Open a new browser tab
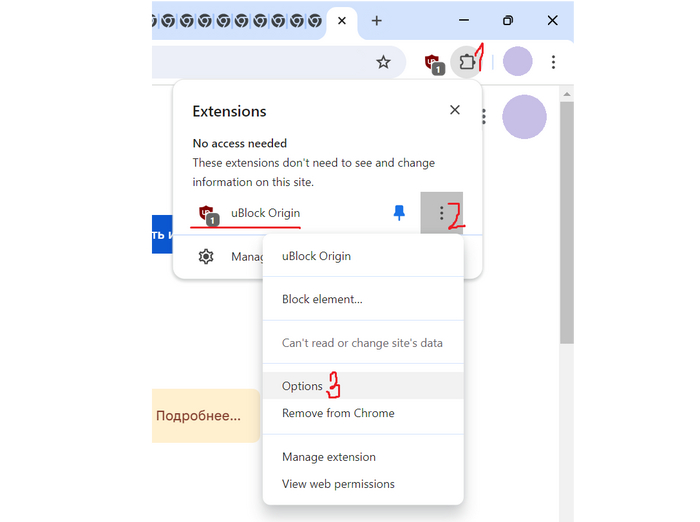The width and height of the screenshot is (700, 522). [x=376, y=21]
